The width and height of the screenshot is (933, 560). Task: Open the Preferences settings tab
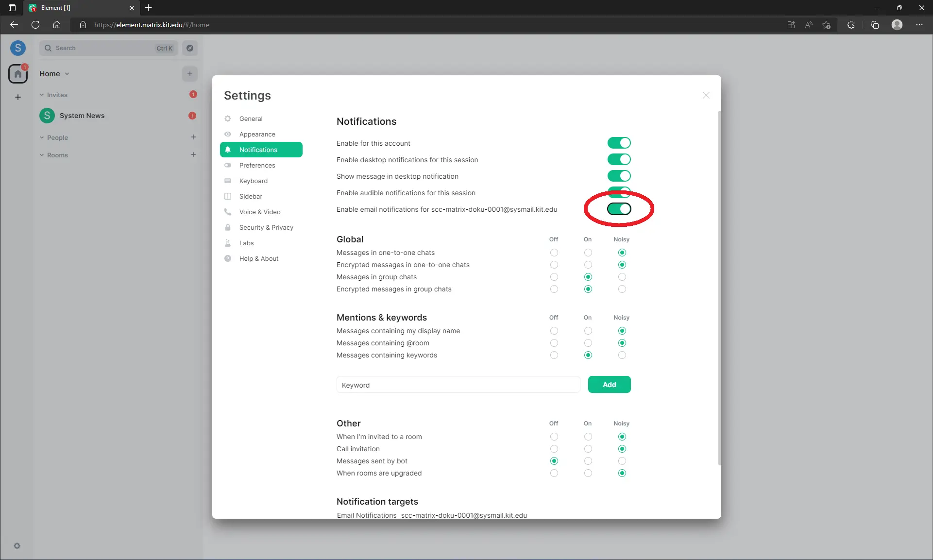(x=257, y=165)
